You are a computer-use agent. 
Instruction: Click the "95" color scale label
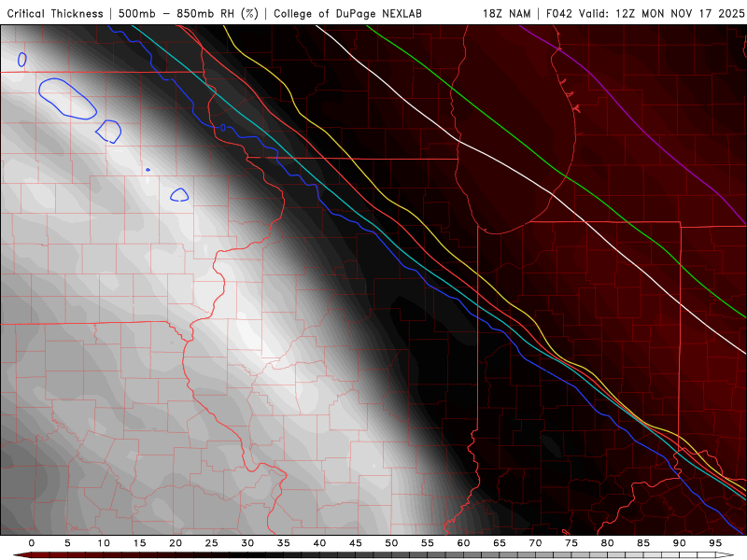coord(715,543)
